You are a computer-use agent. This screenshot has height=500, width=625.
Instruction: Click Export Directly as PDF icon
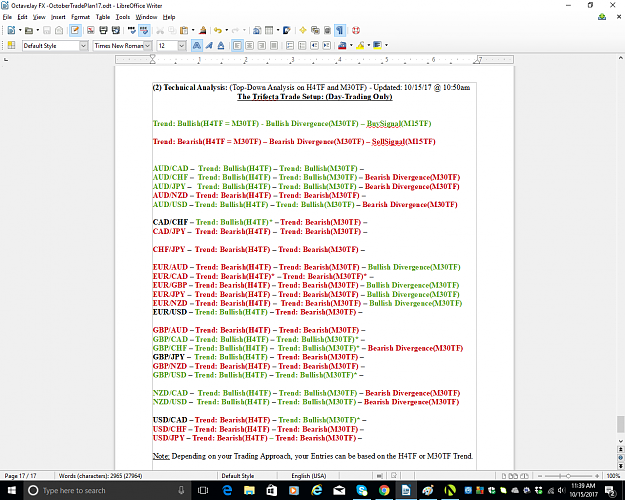tap(91, 30)
